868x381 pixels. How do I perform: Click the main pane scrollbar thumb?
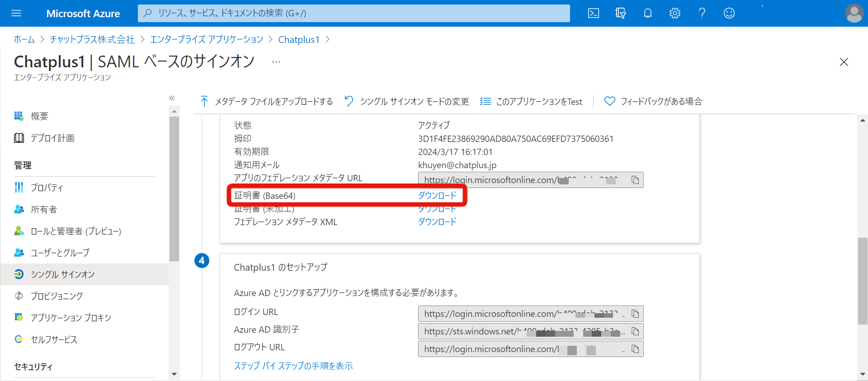(863, 281)
